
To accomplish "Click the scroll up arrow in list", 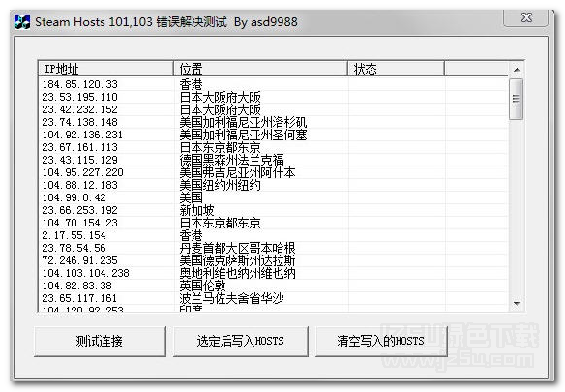I will pyautogui.click(x=517, y=70).
